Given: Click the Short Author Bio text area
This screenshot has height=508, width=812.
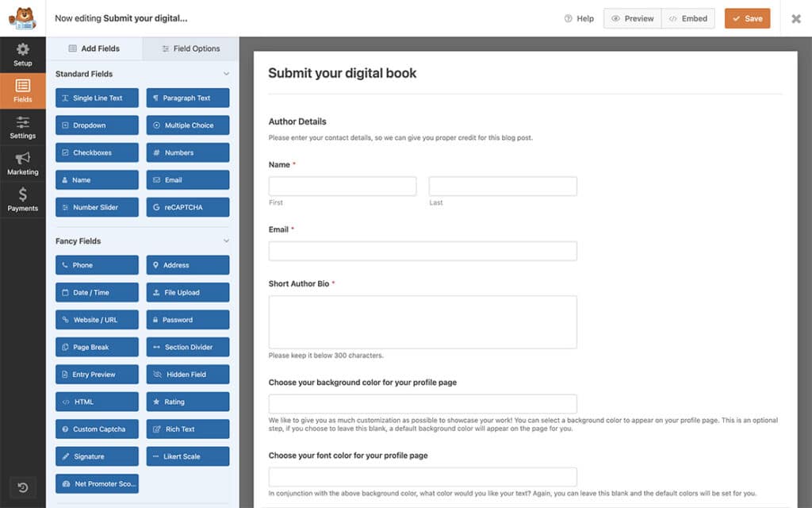Looking at the screenshot, I should pos(423,322).
